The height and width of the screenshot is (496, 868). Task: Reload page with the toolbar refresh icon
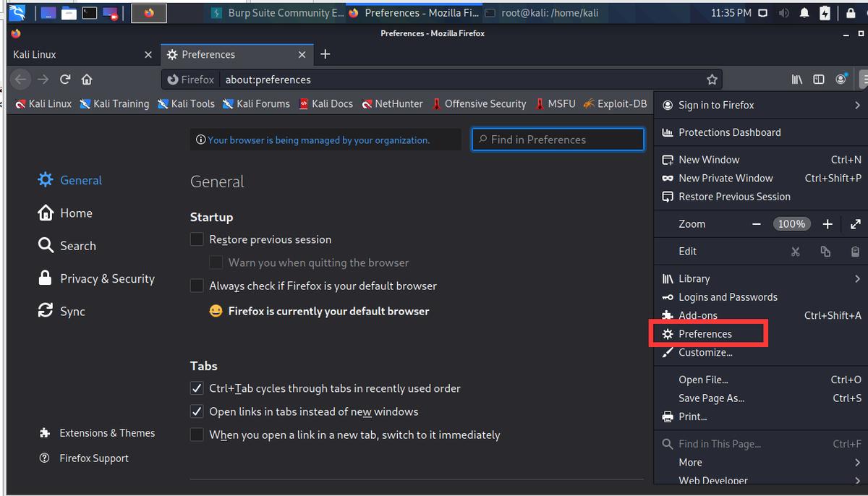click(65, 80)
